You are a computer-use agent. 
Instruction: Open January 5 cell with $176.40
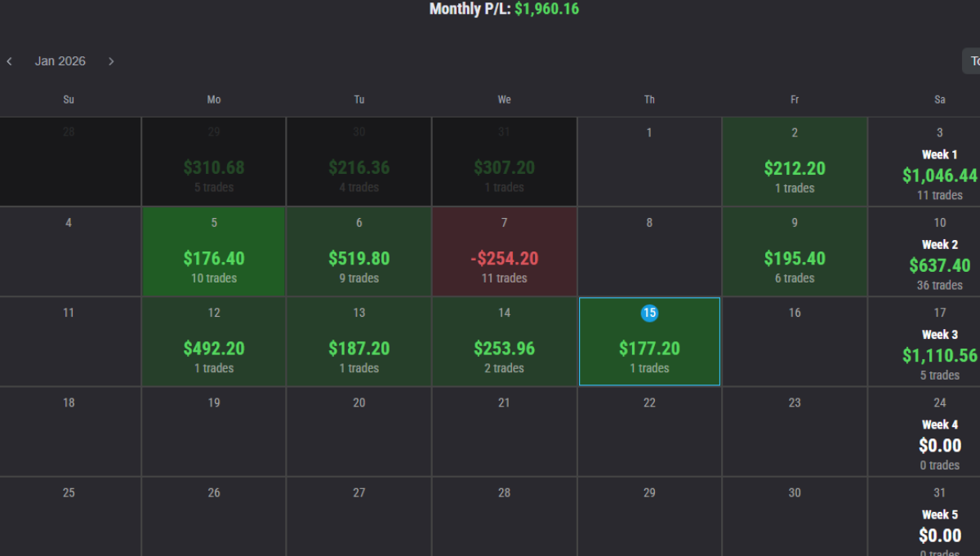pyautogui.click(x=214, y=251)
